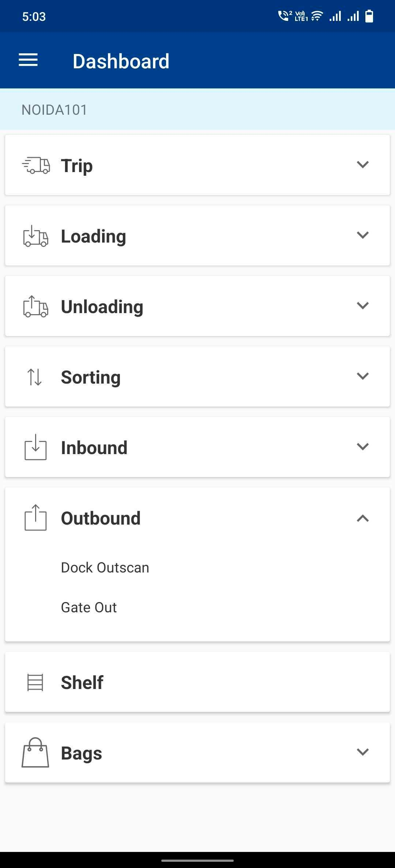Expand the Loading section chevron
395x868 pixels.
pos(362,235)
